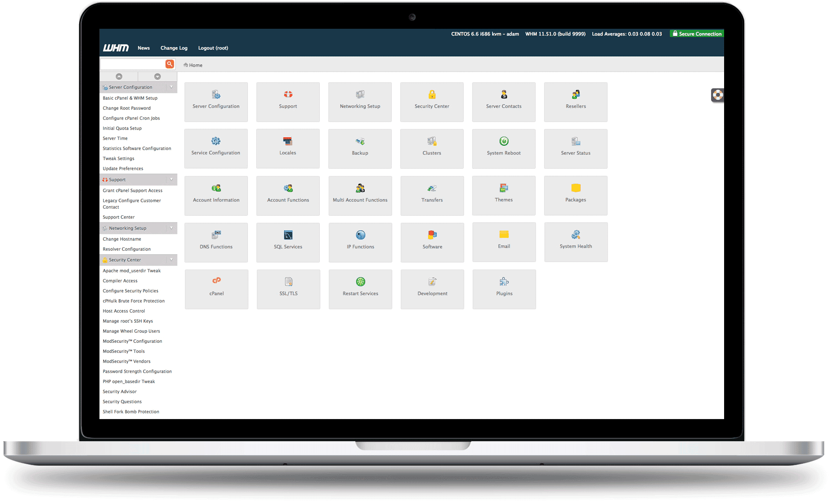Open the cPanel tile
The image size is (832, 504).
pos(216,289)
